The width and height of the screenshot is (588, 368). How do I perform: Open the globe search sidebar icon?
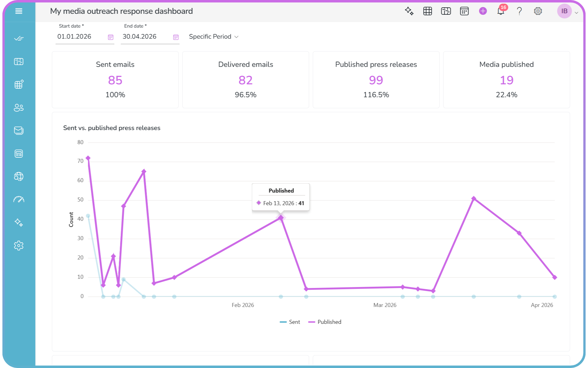click(19, 177)
